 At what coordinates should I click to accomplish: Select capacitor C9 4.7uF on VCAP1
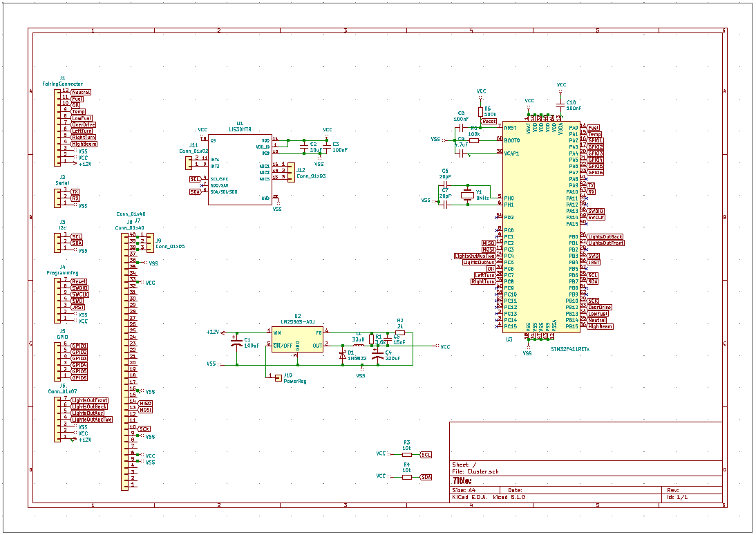tap(462, 153)
